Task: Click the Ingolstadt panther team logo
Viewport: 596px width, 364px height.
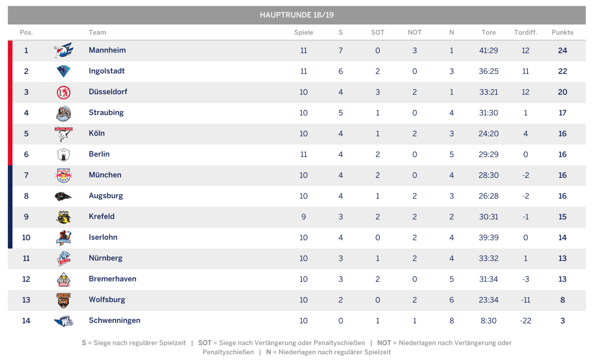Action: [x=63, y=71]
